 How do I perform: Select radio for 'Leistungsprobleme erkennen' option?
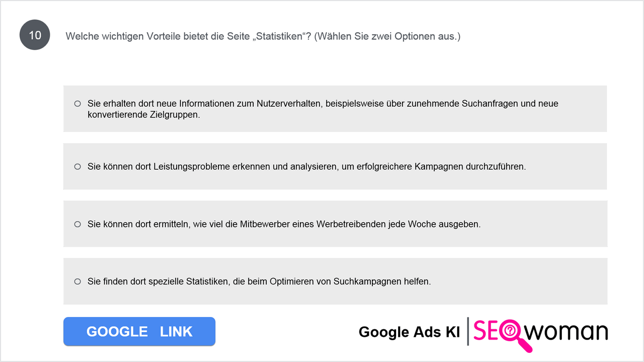[77, 166]
